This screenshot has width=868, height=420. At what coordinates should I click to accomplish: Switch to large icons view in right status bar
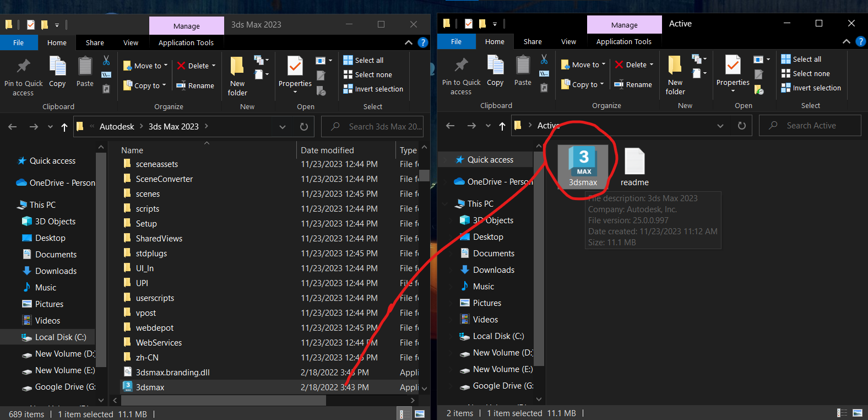858,413
